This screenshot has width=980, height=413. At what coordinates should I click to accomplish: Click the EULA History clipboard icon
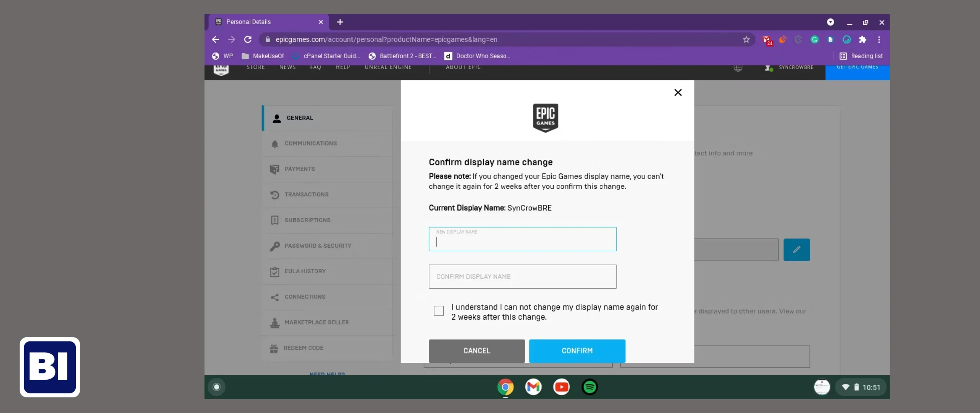point(274,272)
